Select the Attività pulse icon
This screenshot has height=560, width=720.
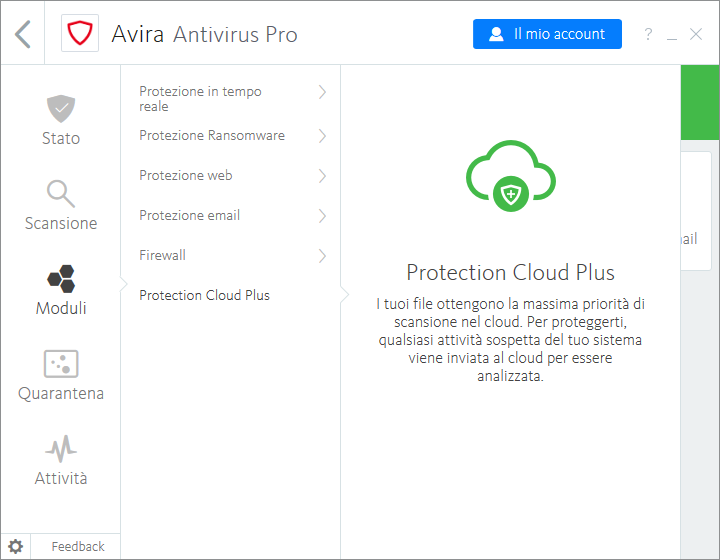tap(61, 448)
